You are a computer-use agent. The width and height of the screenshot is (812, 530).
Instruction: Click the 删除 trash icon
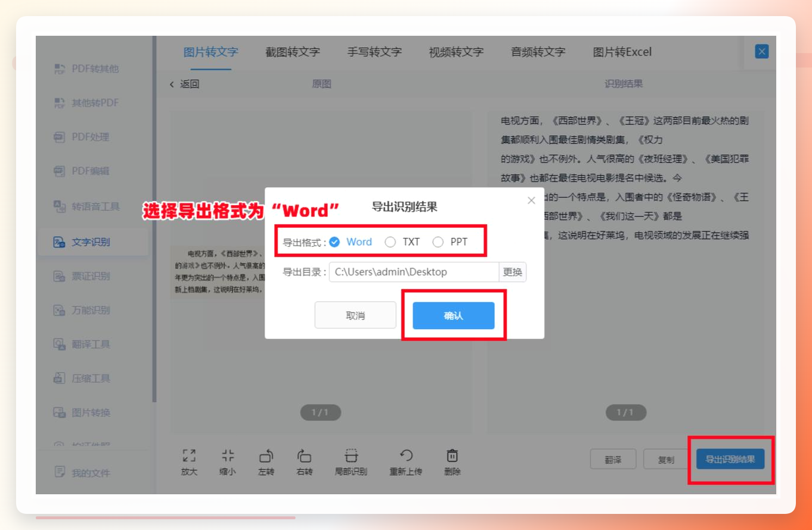pyautogui.click(x=453, y=456)
